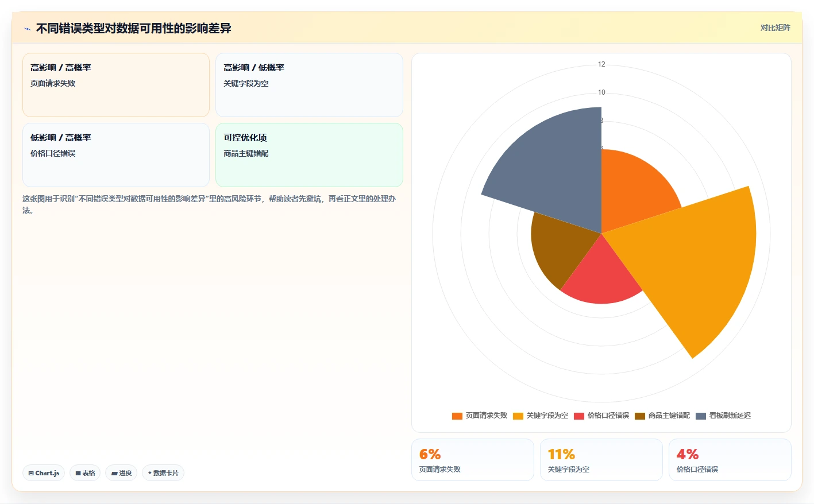Click 商品主键错配 legend label text
The width and height of the screenshot is (814, 504).
pyautogui.click(x=669, y=416)
